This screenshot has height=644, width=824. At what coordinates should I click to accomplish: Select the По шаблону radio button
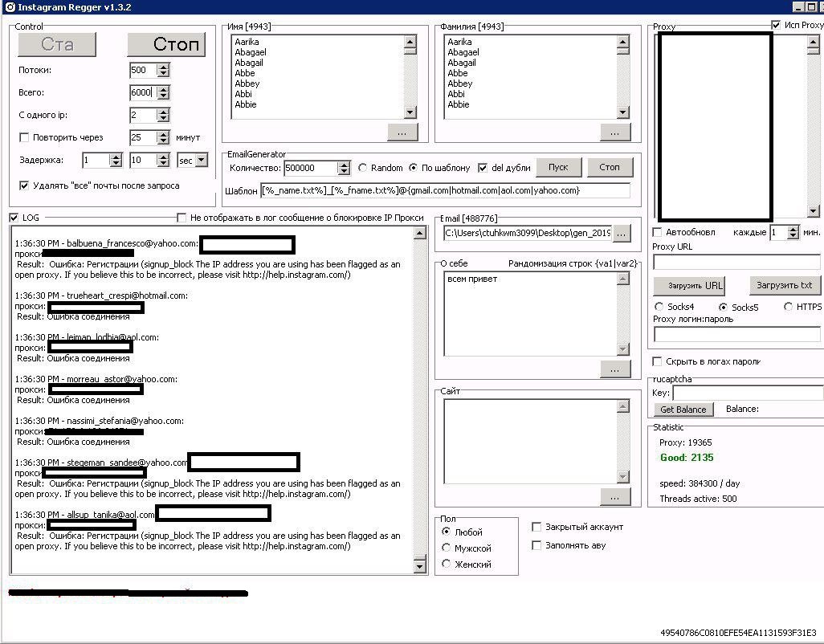tap(414, 168)
